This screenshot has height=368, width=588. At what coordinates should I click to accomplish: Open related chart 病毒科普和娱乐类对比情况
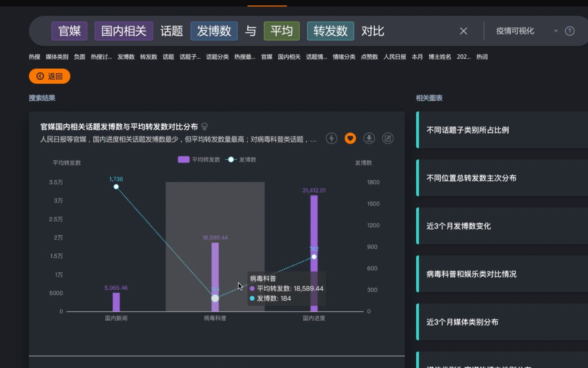[502, 274]
